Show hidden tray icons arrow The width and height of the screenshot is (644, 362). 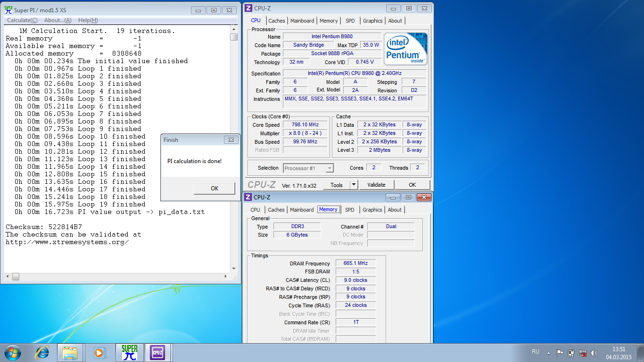point(548,352)
